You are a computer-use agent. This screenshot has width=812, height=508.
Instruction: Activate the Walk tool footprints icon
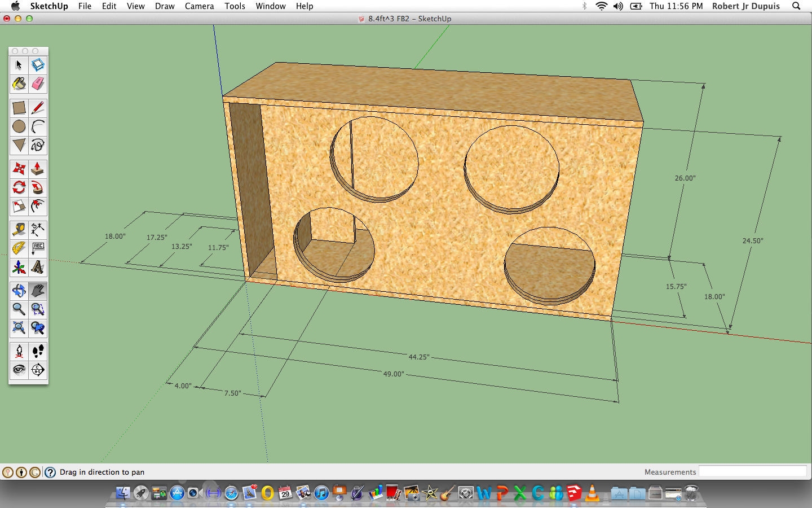(x=38, y=352)
